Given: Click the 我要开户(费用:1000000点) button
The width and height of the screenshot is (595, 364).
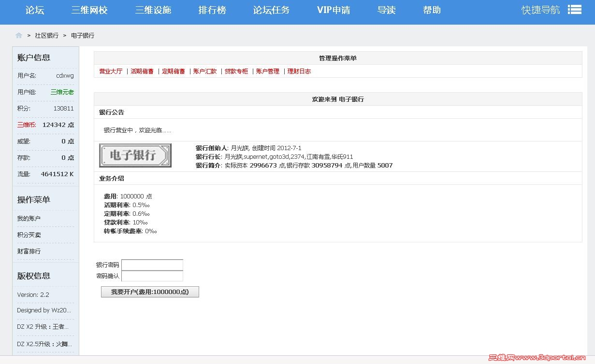Looking at the screenshot, I should 150,292.
